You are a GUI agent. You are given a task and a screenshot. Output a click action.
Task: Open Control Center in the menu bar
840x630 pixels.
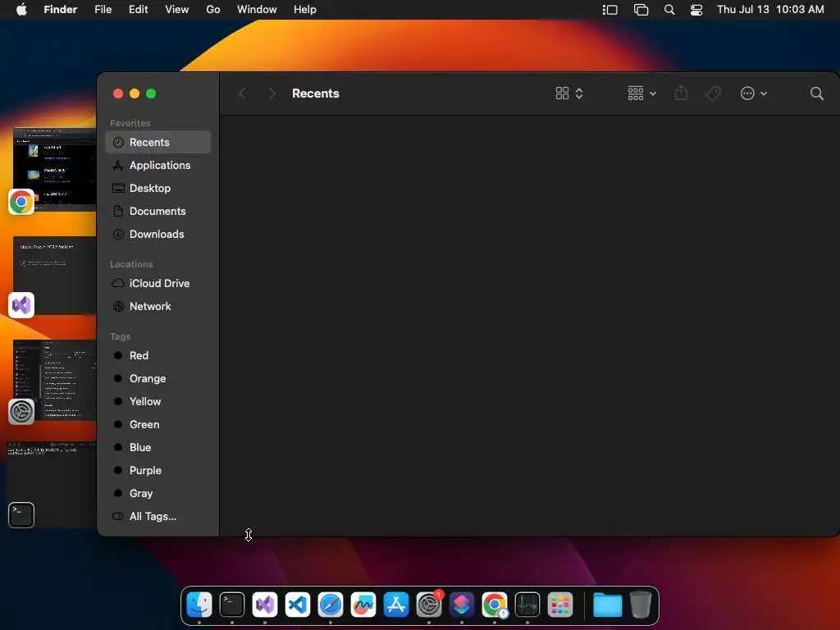pyautogui.click(x=696, y=10)
